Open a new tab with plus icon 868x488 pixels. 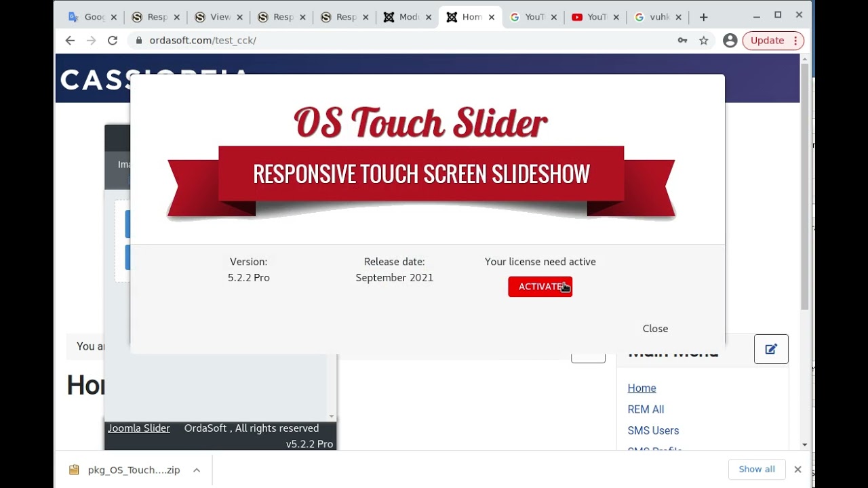(703, 17)
